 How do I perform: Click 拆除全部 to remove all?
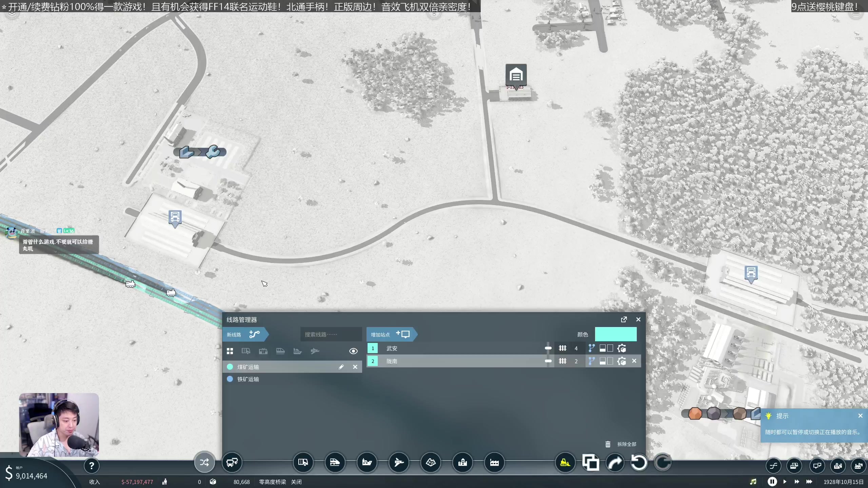click(x=621, y=444)
